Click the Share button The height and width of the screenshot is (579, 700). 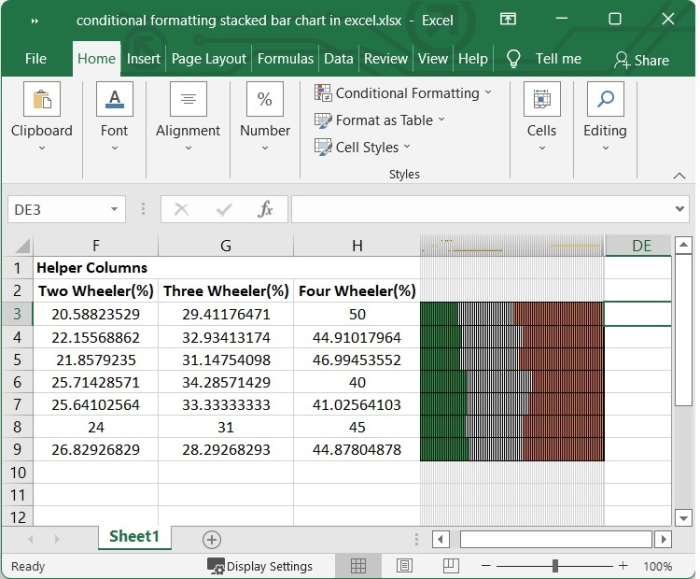click(x=641, y=60)
